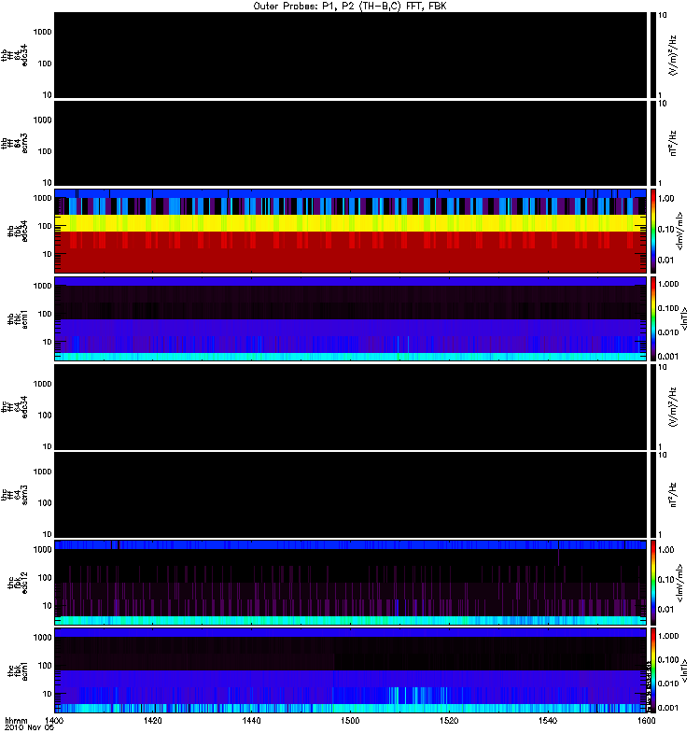Click the rainbow color bar of thb fbk edc34
The width and height of the screenshot is (700, 747).
(x=653, y=231)
